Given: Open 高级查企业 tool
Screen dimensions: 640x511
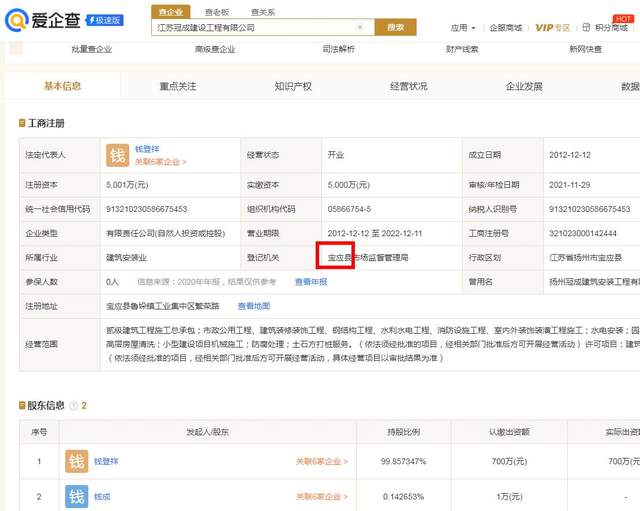Looking at the screenshot, I should click(x=215, y=49).
